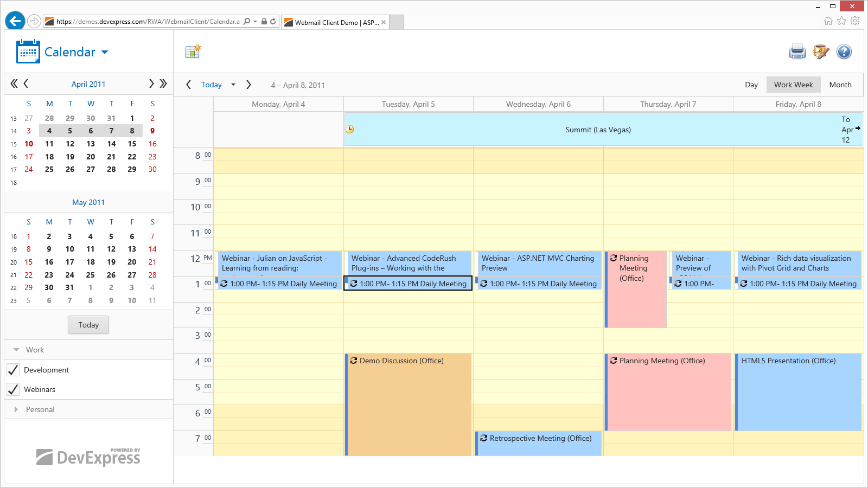Open Retrospective Meeting (Office) appointment
This screenshot has width=868, height=488.
pos(539,444)
